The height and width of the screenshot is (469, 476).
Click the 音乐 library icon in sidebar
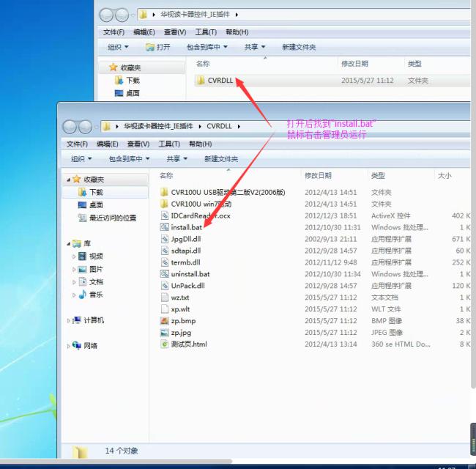83,295
